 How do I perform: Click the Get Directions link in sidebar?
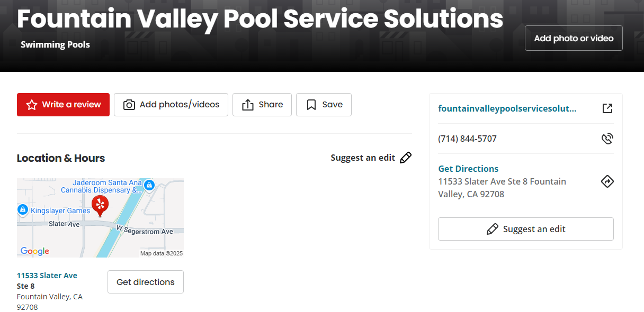[x=468, y=169]
